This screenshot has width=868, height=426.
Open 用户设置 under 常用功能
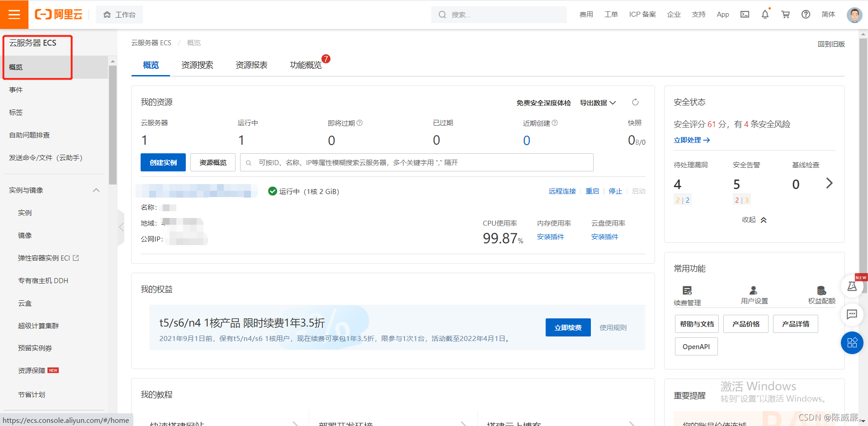tap(754, 294)
